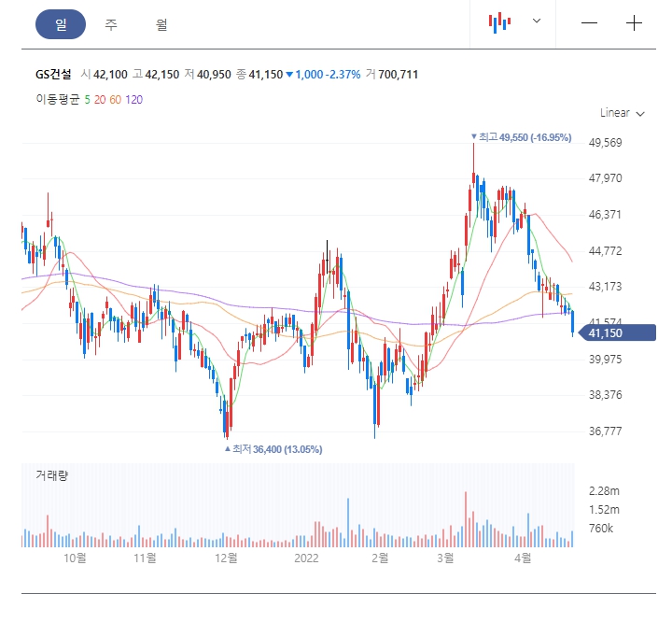Click the 11월 axis label
The height and width of the screenshot is (622, 672).
click(x=145, y=558)
